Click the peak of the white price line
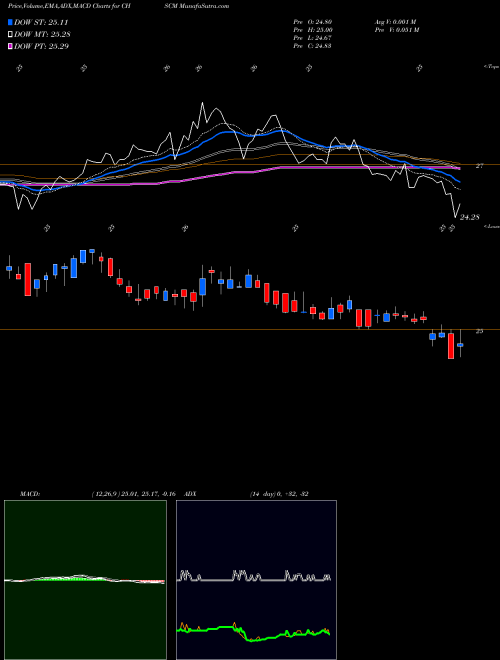Viewport: 500px width, 660px height. click(x=202, y=103)
